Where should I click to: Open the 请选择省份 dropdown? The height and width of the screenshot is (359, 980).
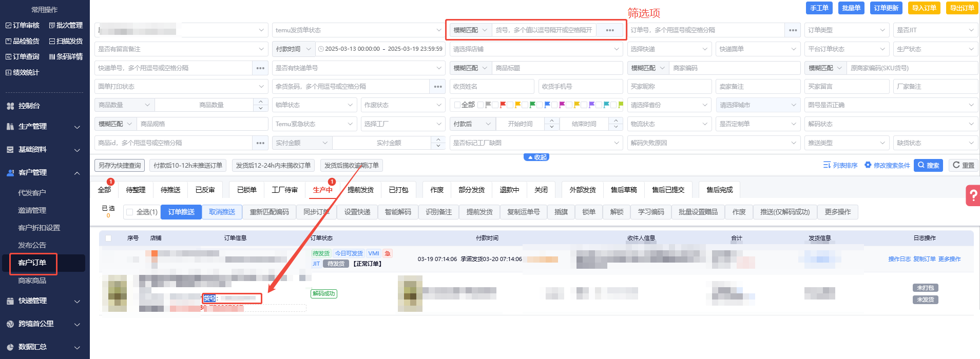click(669, 105)
